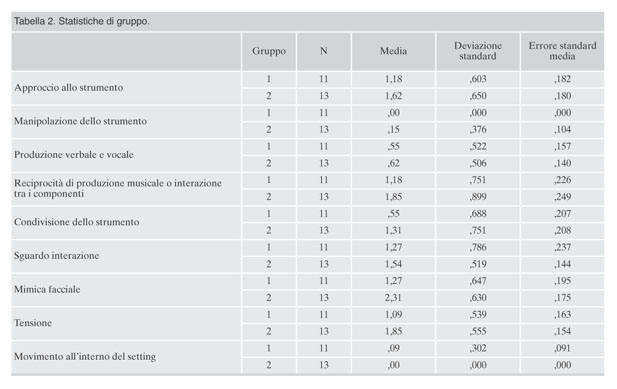The height and width of the screenshot is (389, 617).
Task: Select the 'Mimica facciale' row label
Action: [x=47, y=289]
